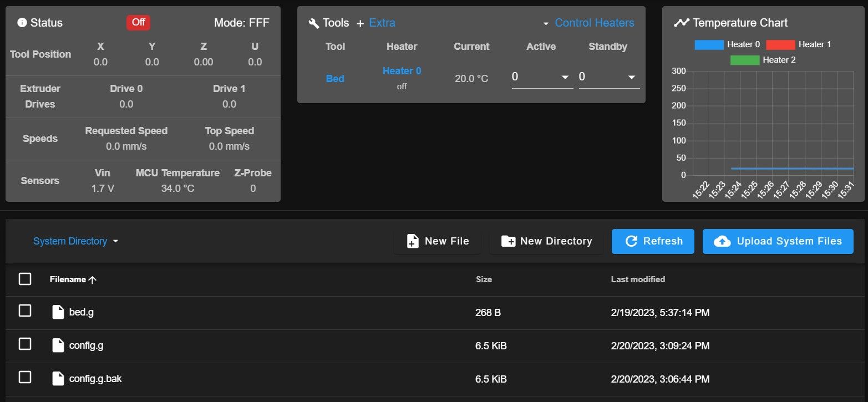
Task: Click the Status info icon
Action: [22, 23]
